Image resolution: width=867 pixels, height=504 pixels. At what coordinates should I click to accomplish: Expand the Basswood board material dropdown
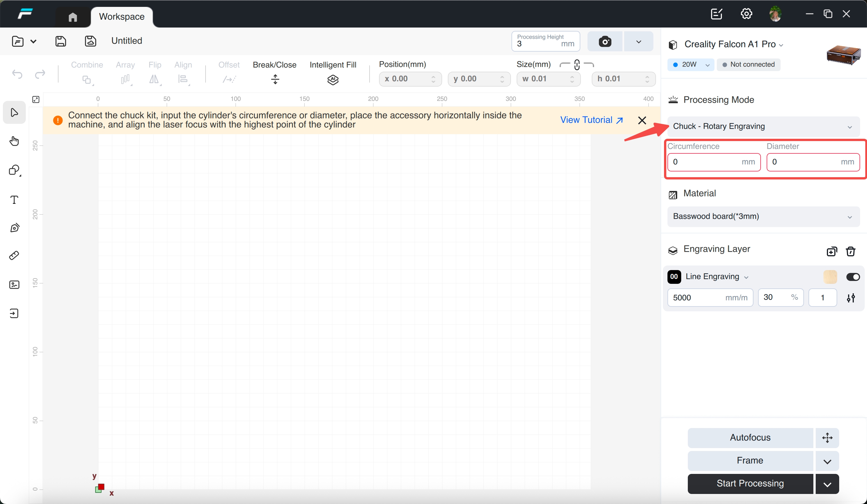click(763, 216)
